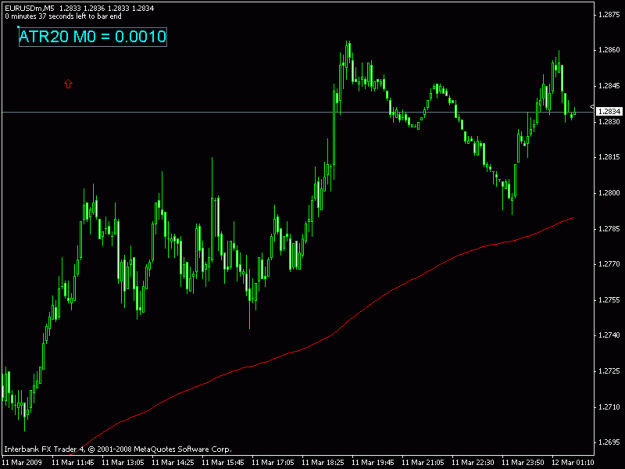625x469 pixels.
Task: Click the red up-arrow chart object
Action: (68, 84)
